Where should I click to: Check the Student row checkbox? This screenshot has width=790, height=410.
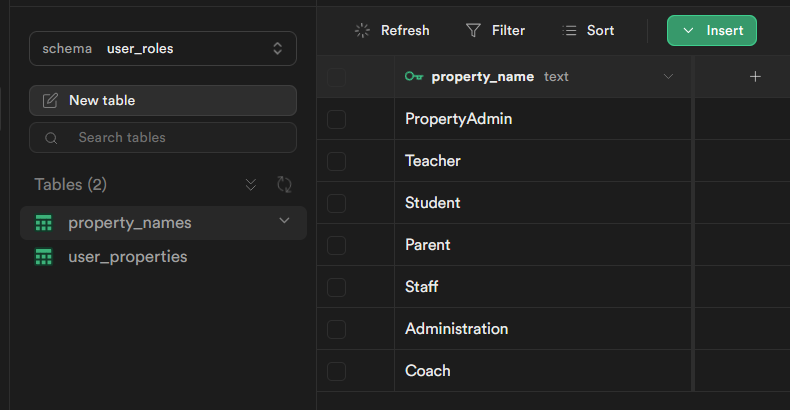point(336,203)
